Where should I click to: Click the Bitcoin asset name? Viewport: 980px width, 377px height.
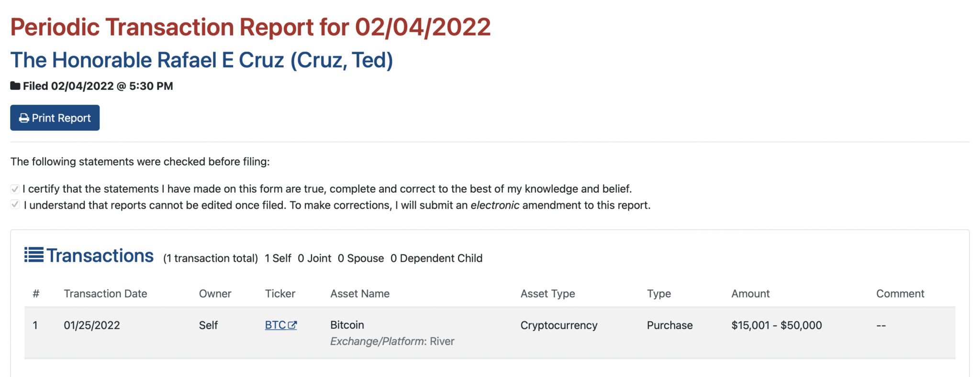pos(347,325)
